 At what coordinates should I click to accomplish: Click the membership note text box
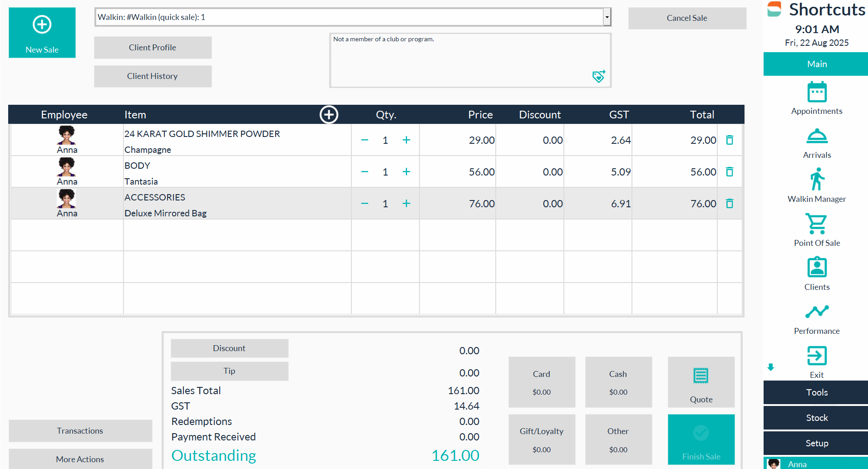[470, 60]
